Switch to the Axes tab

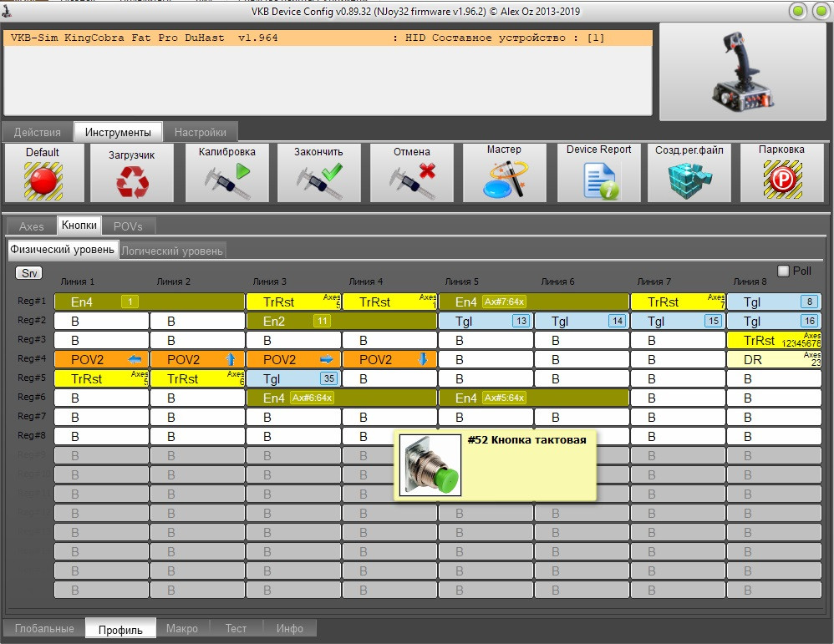(x=32, y=226)
